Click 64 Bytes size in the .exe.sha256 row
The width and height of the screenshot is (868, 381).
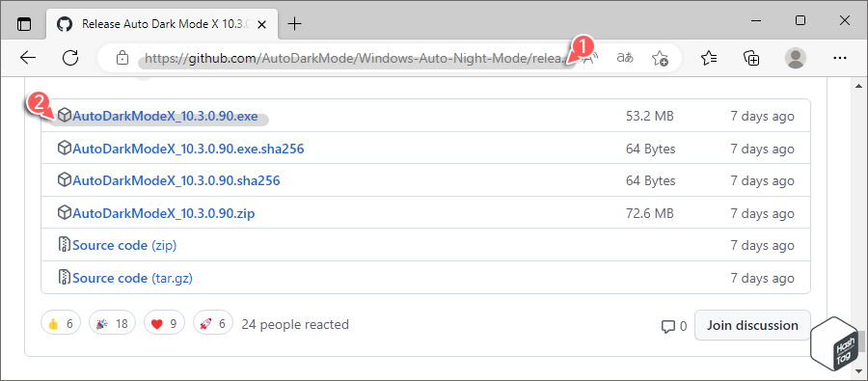650,149
